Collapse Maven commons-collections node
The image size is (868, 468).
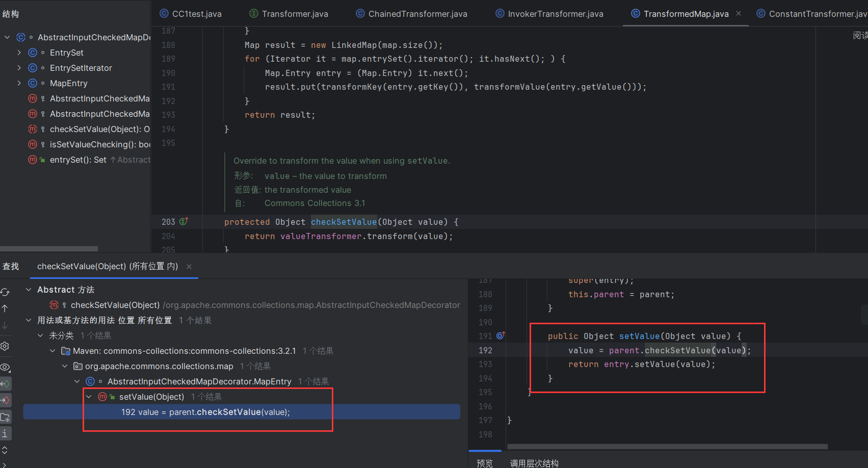[x=52, y=351]
